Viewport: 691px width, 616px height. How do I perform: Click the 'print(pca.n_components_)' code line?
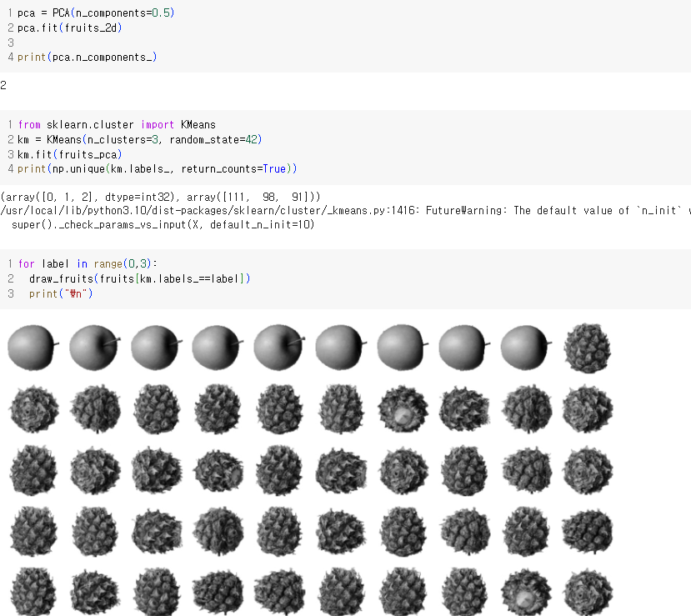87,58
